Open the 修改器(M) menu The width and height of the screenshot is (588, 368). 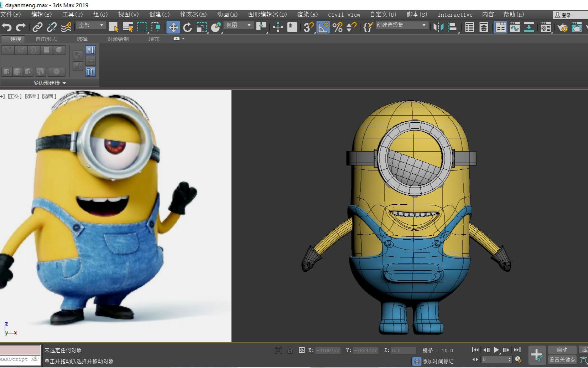tap(193, 15)
